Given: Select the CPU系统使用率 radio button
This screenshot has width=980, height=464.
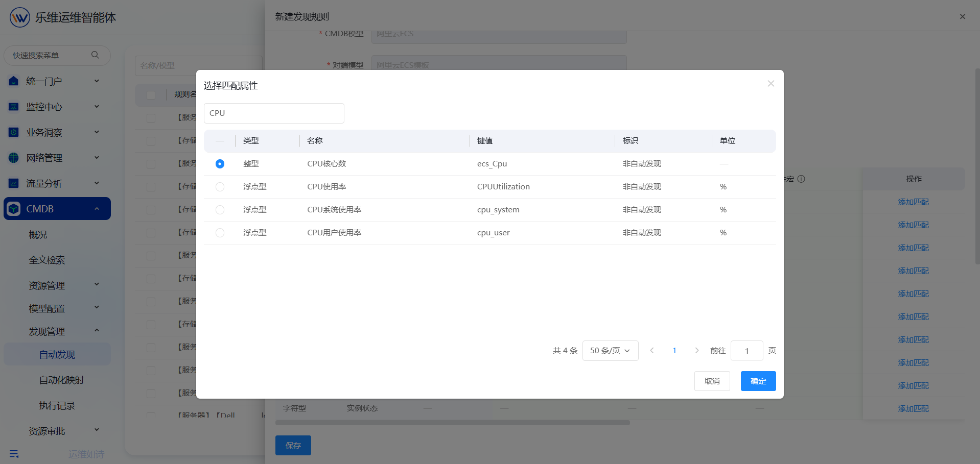Looking at the screenshot, I should (x=220, y=210).
